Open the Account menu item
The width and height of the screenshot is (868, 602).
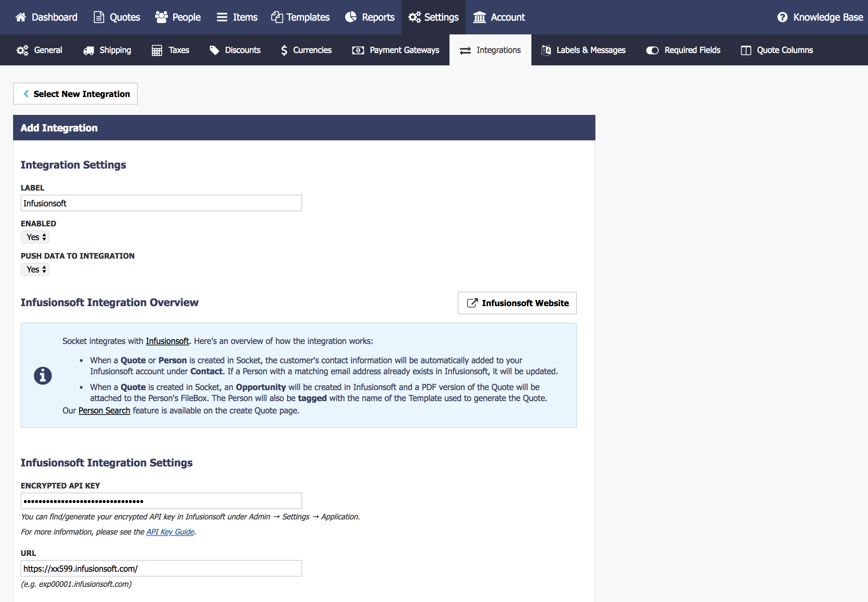(499, 17)
